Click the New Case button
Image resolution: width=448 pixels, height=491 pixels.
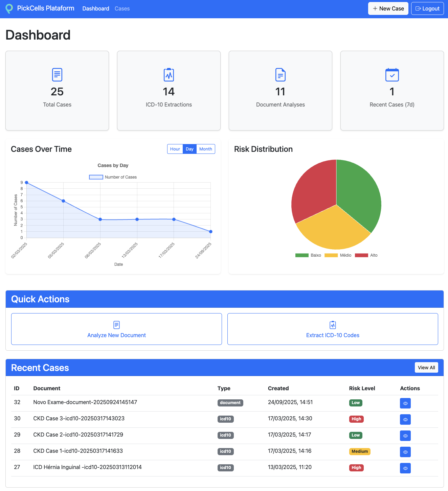point(388,9)
